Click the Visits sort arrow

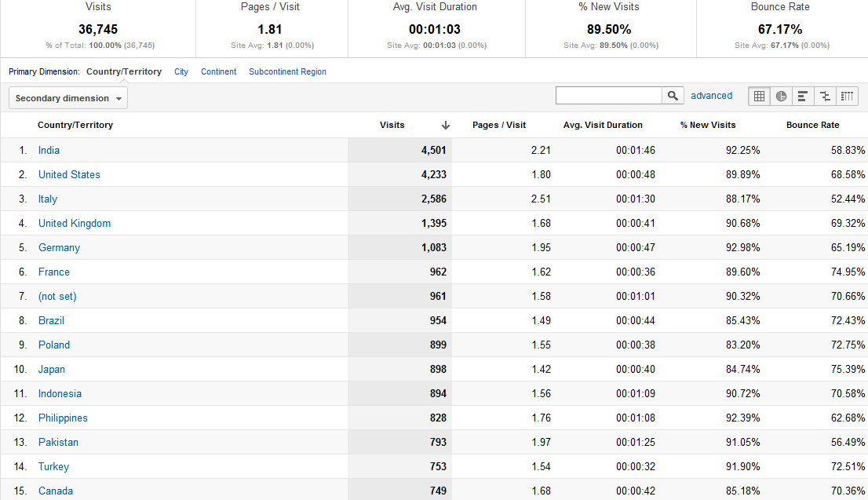pyautogui.click(x=446, y=126)
